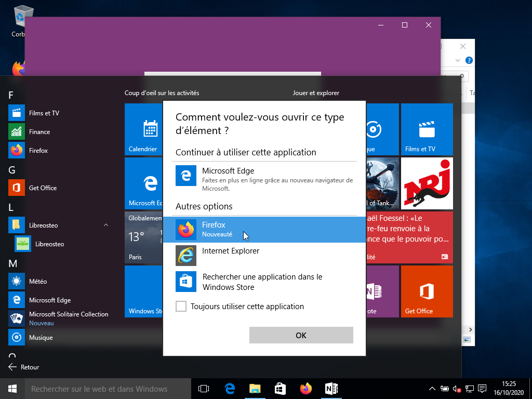Image resolution: width=532 pixels, height=399 pixels.
Task: Click the Windows Start button
Action: pos(12,389)
